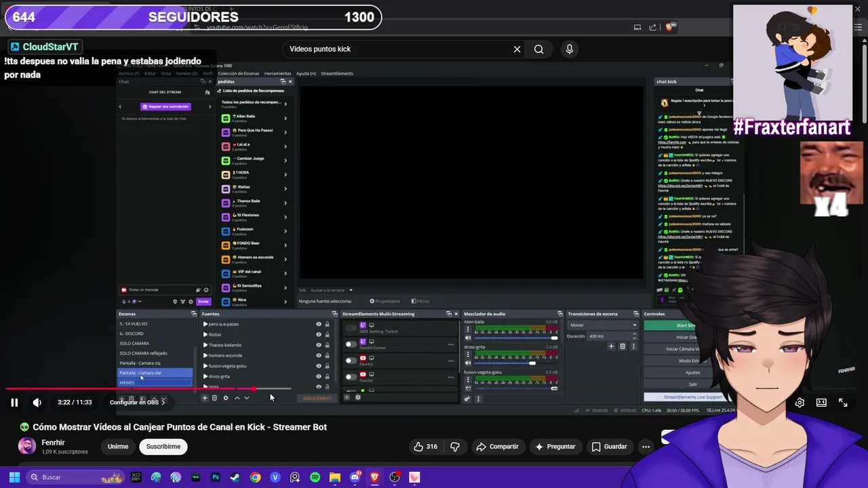This screenshot has width=868, height=488.
Task: Open the Mover transition dropdown
Action: pos(603,325)
